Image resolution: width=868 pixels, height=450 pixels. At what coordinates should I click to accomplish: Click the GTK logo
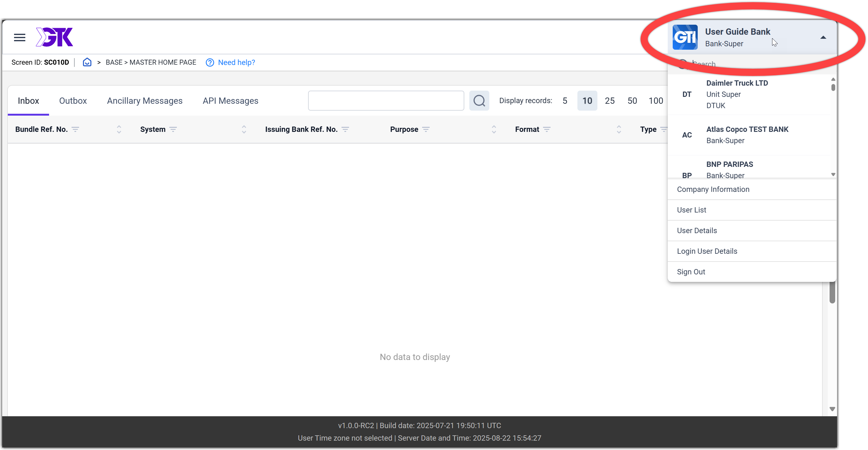click(x=54, y=37)
